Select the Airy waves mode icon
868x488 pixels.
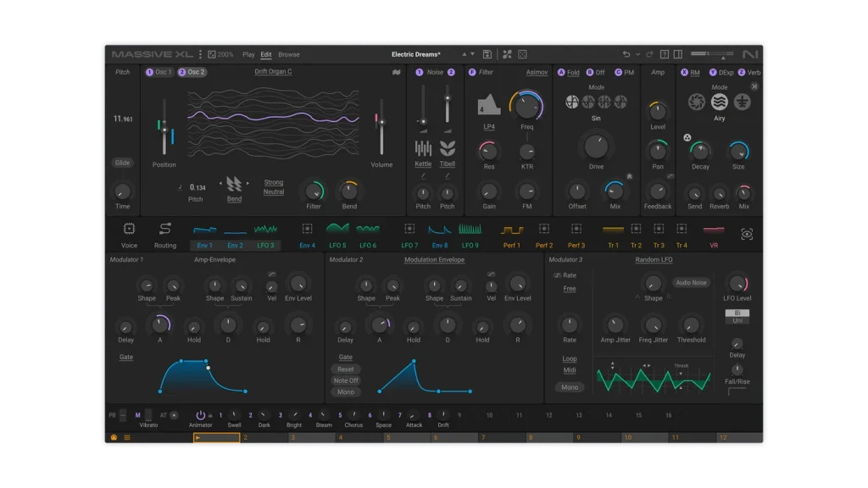[719, 102]
